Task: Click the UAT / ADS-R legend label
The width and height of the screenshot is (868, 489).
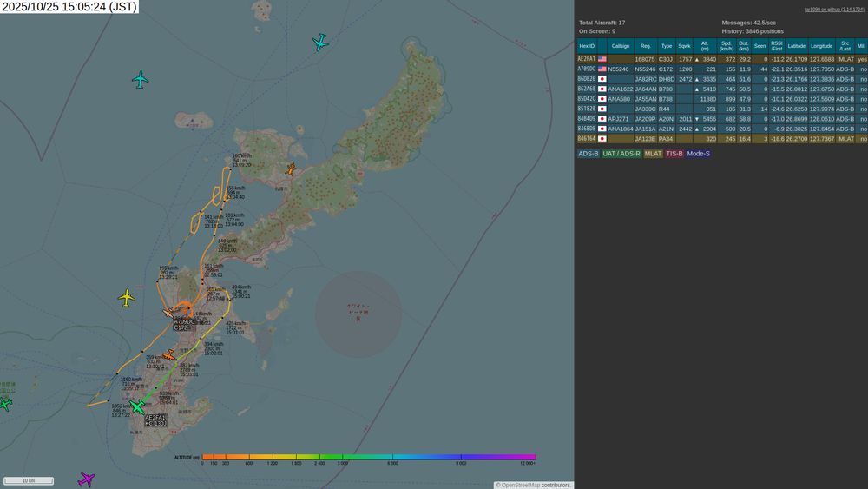Action: (621, 154)
